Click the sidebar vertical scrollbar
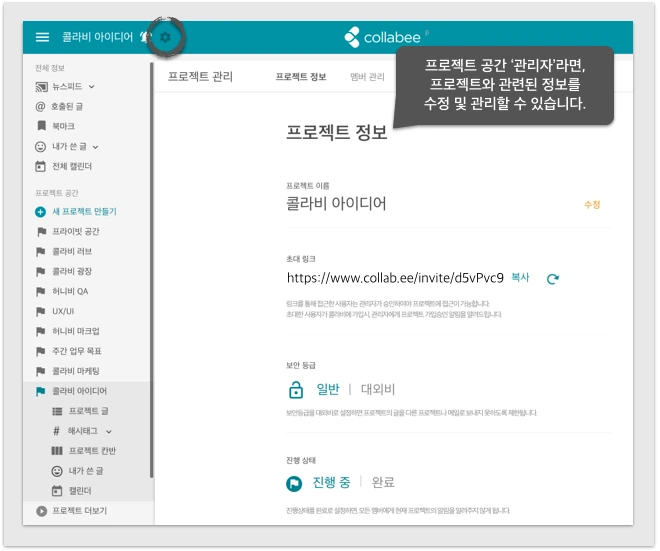Screen dimensions: 660x551 point(151,270)
